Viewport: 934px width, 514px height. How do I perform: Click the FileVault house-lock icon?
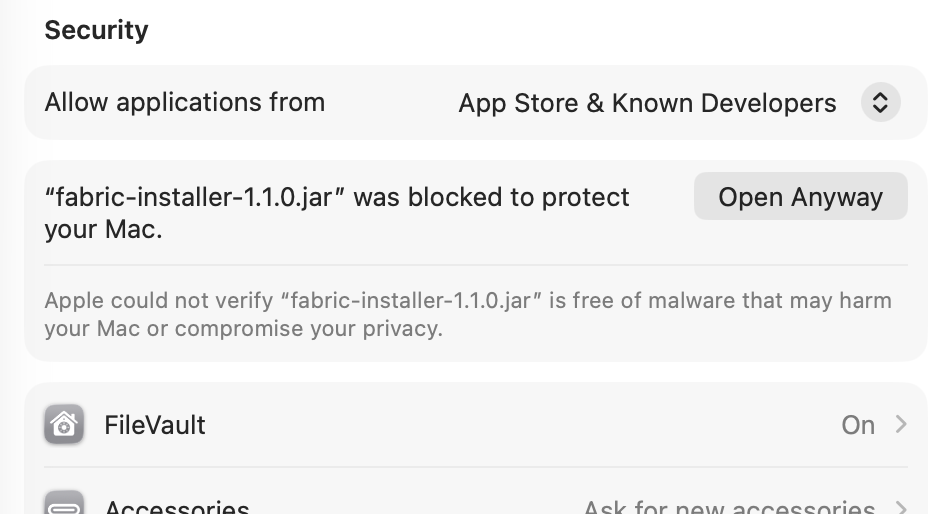[x=64, y=425]
